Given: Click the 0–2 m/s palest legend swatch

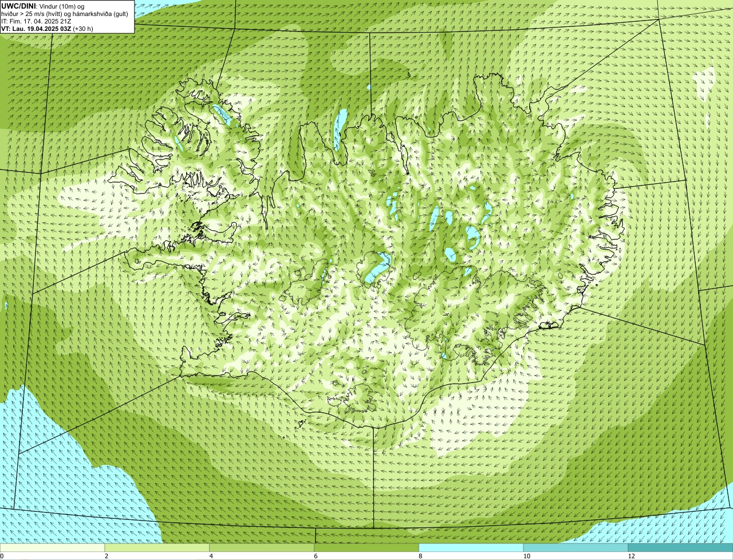Looking at the screenshot, I should pyautogui.click(x=53, y=548).
